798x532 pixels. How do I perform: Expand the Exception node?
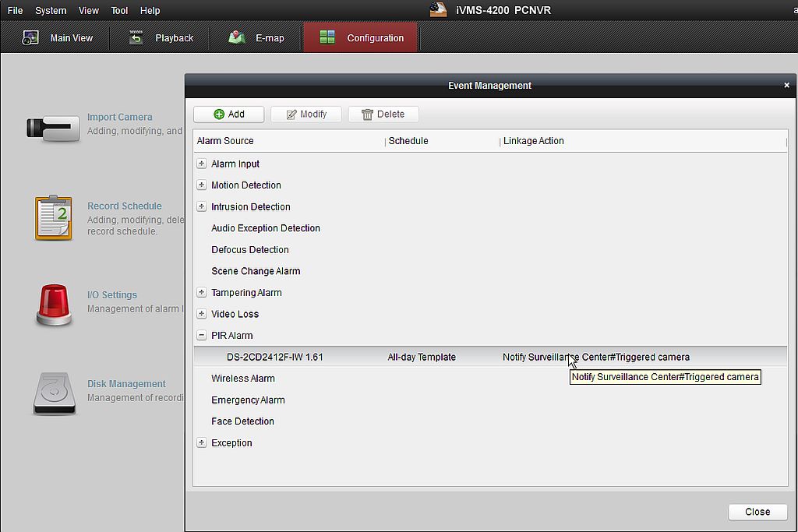click(202, 442)
